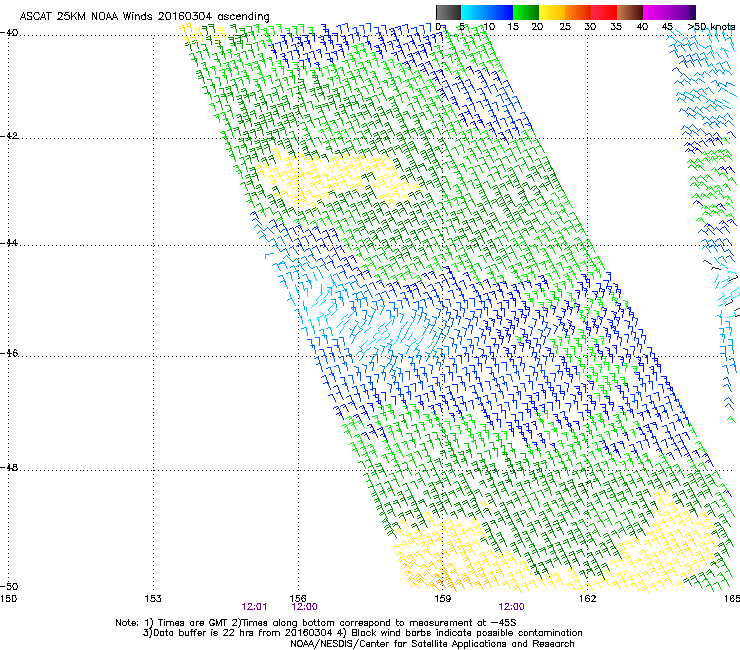Select the yellow 20-25 knots color swatch

click(552, 12)
